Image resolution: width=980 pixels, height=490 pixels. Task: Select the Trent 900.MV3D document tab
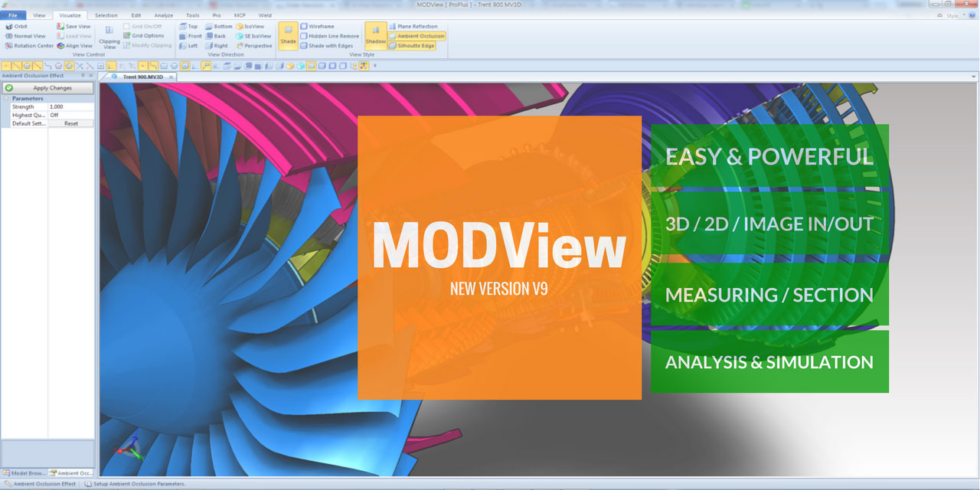[139, 77]
